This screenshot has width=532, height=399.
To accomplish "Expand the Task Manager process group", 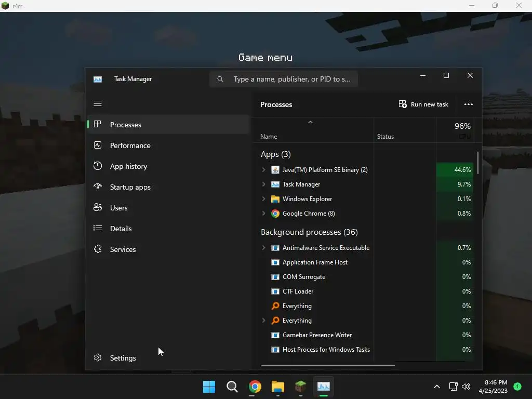I will tap(263, 184).
